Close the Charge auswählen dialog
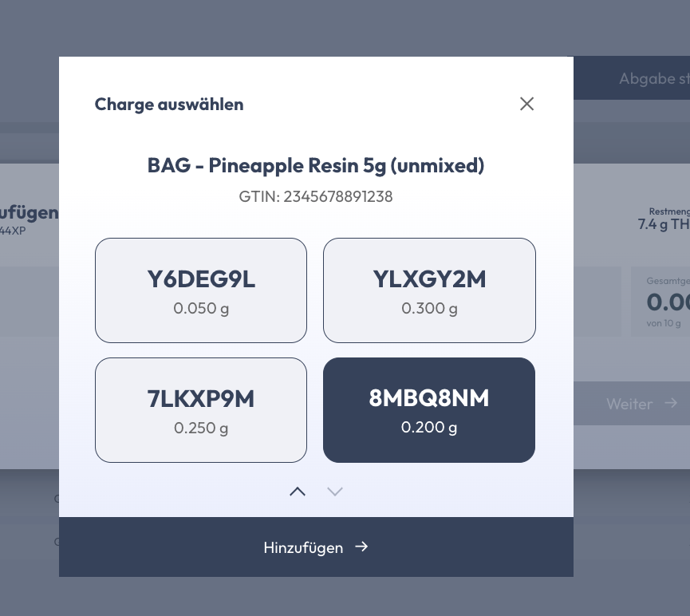The height and width of the screenshot is (616, 690). pyautogui.click(x=526, y=104)
